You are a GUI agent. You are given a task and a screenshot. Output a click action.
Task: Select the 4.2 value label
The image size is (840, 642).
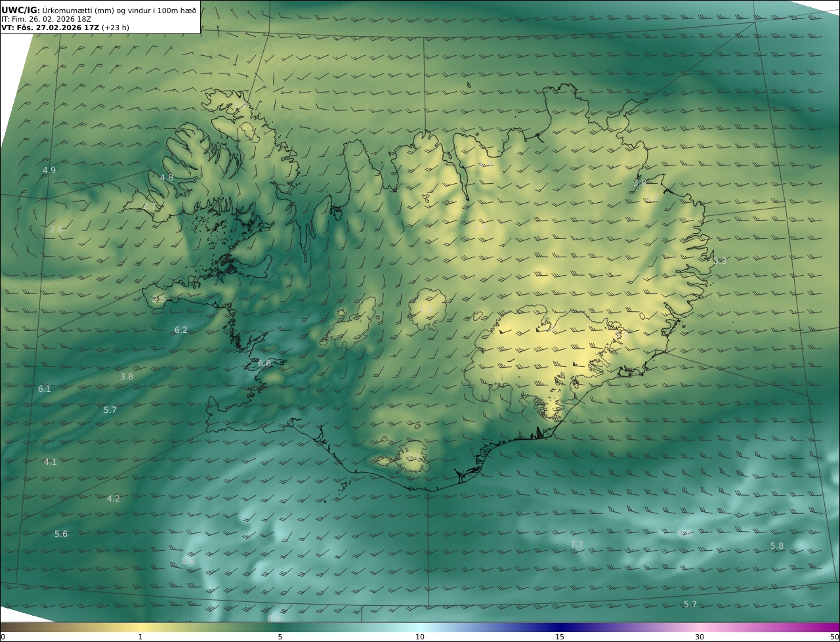point(114,499)
